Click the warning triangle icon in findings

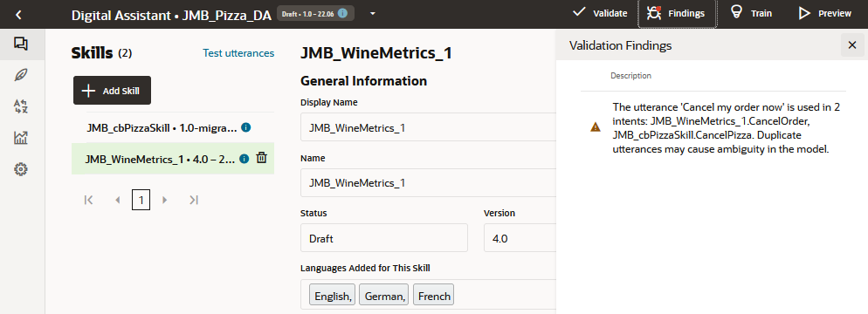(x=595, y=127)
